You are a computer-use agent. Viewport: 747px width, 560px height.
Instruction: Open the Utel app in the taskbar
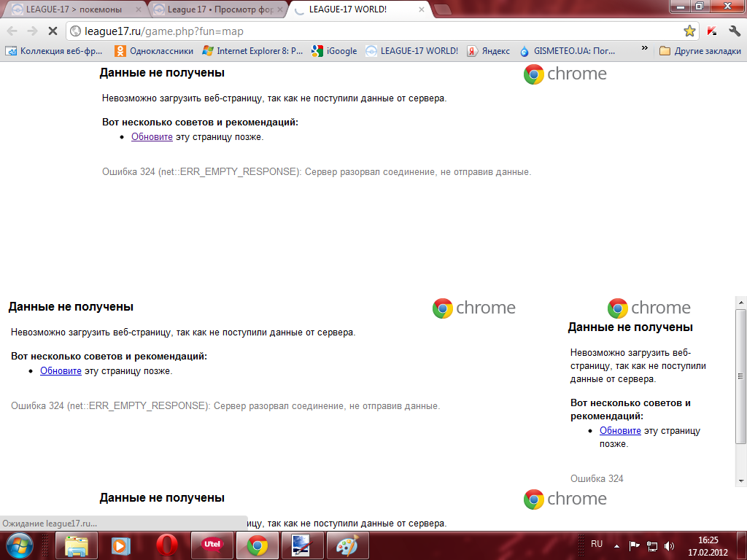point(212,545)
